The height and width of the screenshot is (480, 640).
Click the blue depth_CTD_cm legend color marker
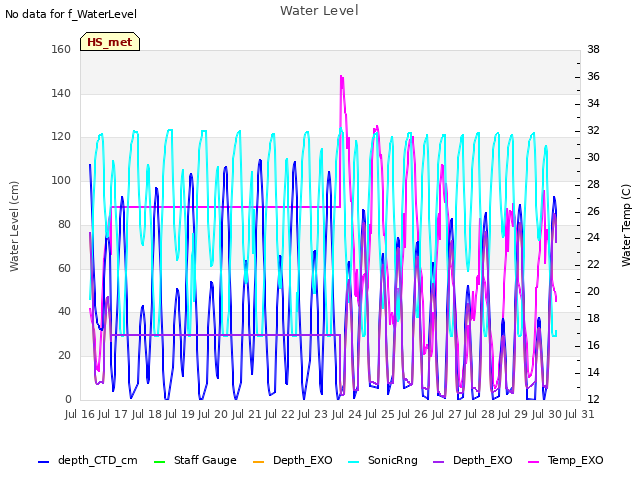tap(43, 462)
